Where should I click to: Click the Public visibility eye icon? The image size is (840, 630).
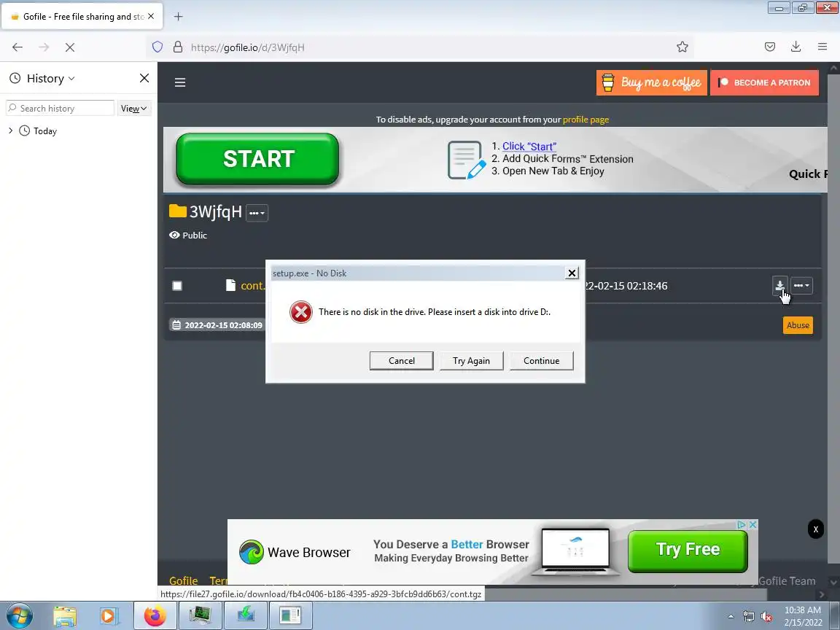coord(174,236)
